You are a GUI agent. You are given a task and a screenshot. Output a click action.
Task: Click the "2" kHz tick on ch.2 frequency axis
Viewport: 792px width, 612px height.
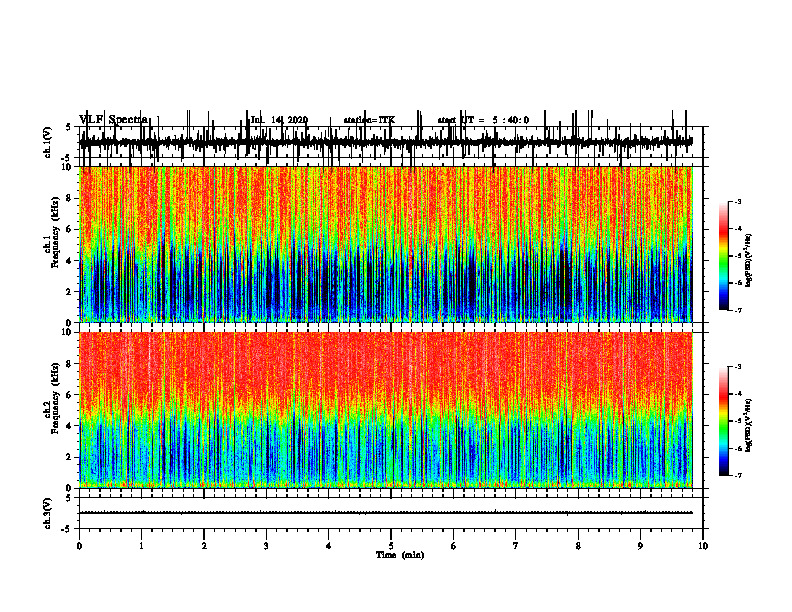tap(69, 457)
